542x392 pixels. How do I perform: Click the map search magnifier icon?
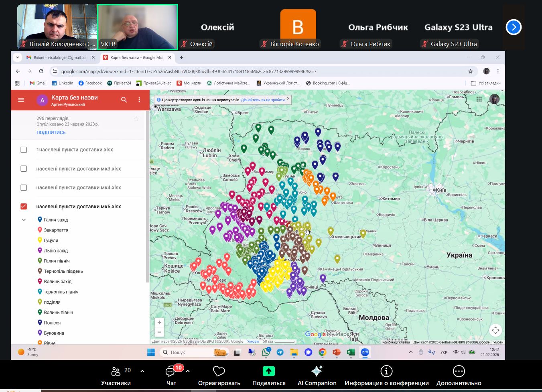(124, 100)
